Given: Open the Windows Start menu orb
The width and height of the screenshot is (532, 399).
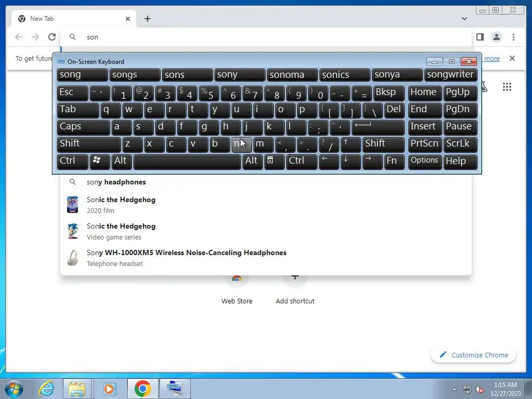Looking at the screenshot, I should point(14,389).
